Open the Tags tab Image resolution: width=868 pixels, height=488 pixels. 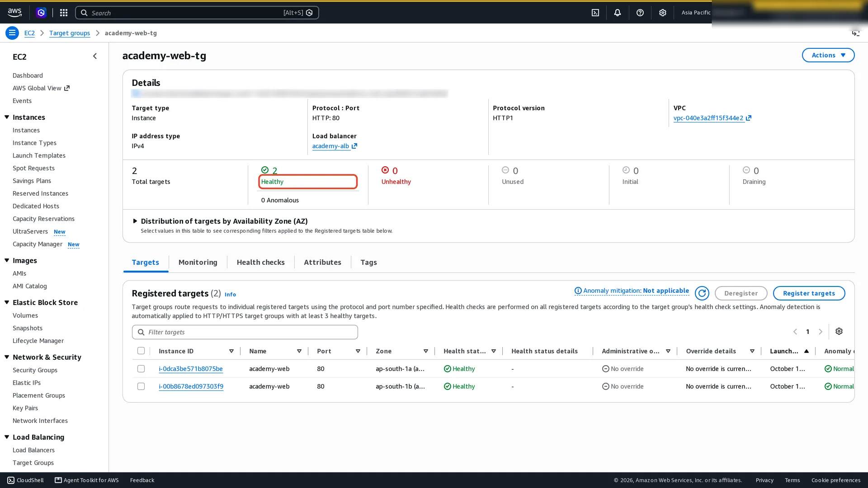[369, 262]
